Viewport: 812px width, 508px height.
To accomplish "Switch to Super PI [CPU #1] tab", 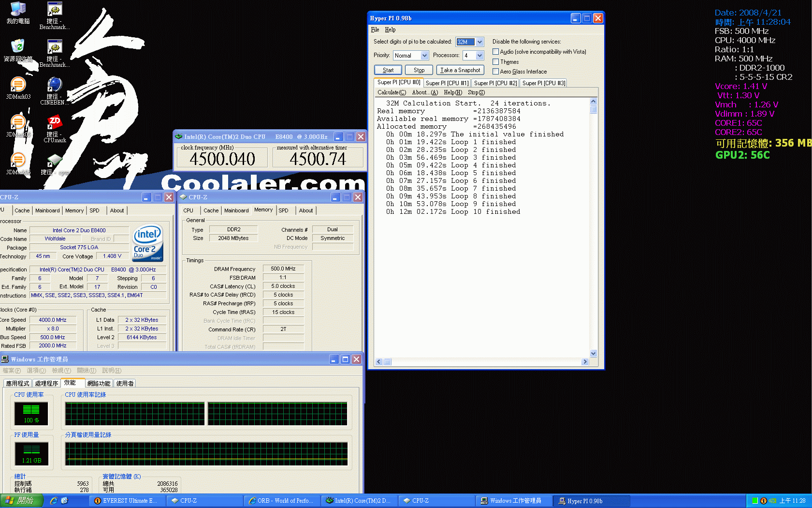I will point(447,83).
